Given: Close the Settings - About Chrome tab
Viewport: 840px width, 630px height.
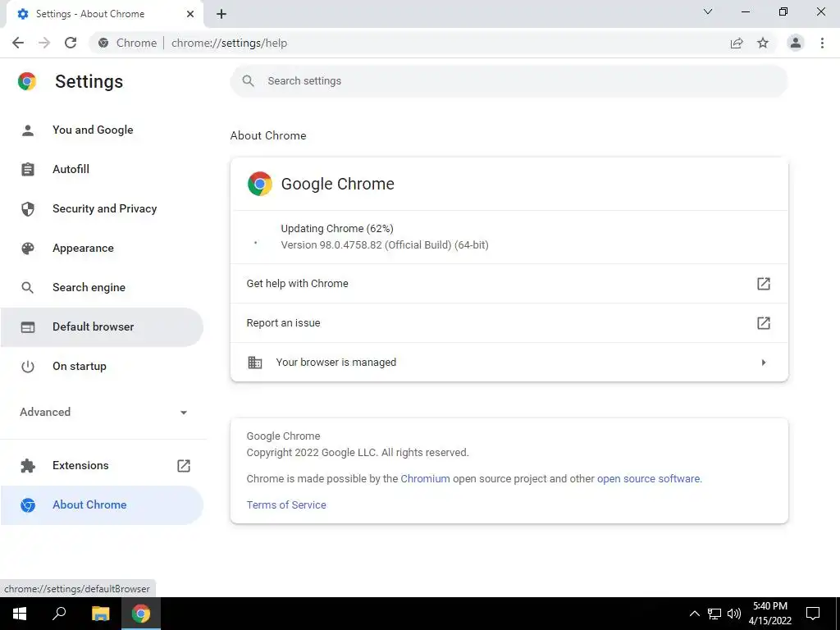Looking at the screenshot, I should click(190, 14).
